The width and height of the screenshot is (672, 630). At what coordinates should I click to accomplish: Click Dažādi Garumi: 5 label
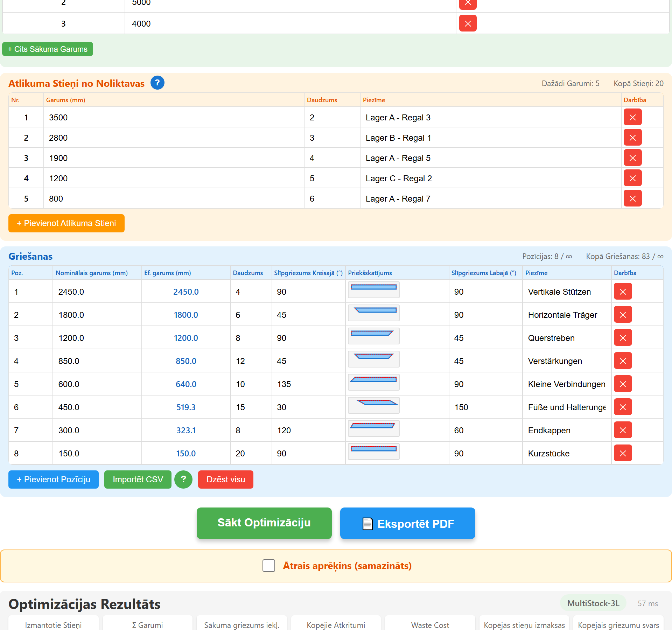570,83
